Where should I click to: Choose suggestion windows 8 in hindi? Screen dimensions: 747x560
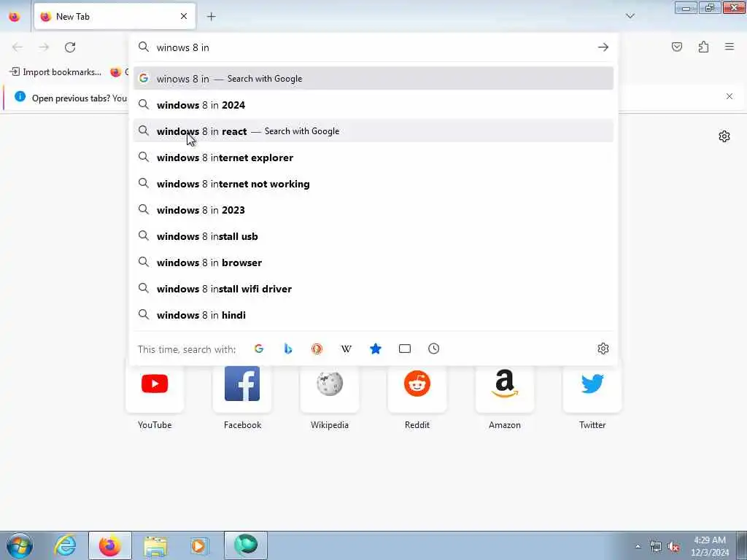coord(373,315)
